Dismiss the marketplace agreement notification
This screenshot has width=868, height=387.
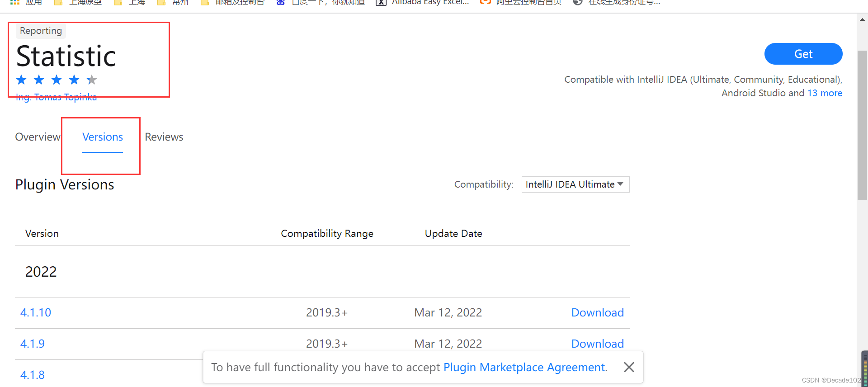[x=629, y=367]
